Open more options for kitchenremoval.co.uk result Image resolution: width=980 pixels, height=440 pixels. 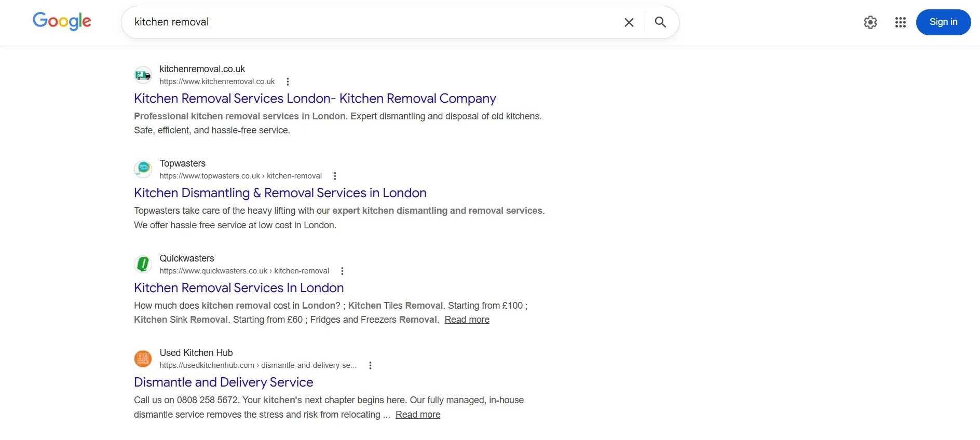[x=288, y=81]
